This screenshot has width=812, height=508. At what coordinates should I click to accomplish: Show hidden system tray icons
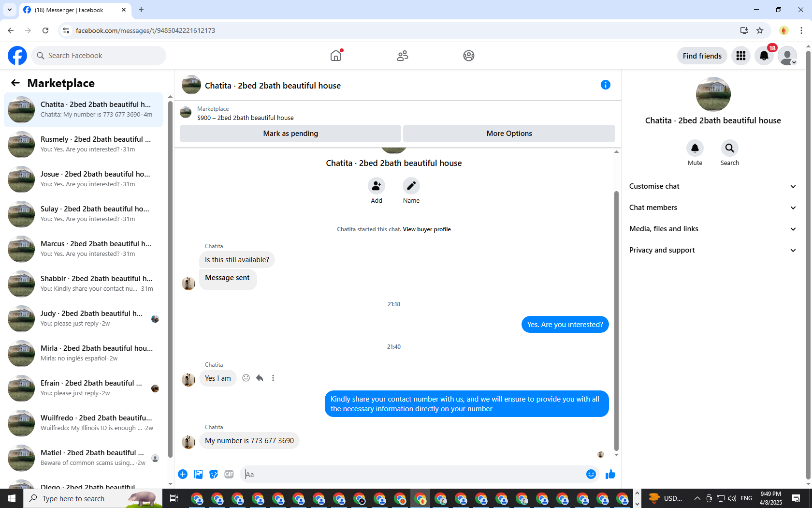[x=697, y=498]
